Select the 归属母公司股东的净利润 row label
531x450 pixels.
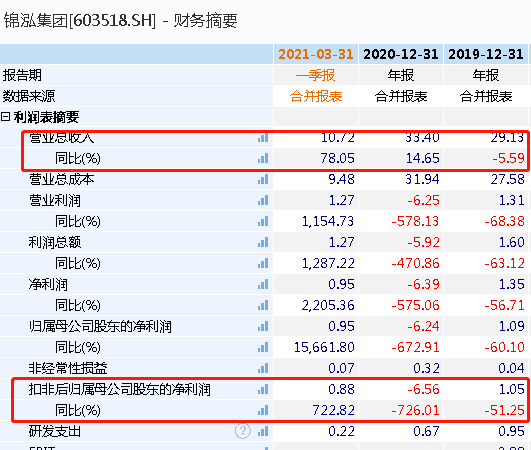click(100, 326)
